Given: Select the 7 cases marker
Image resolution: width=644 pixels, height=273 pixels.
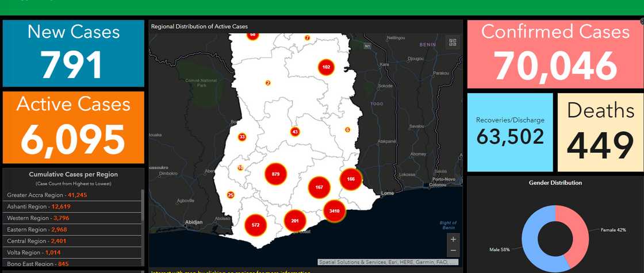Looking at the screenshot, I should click(x=307, y=38).
